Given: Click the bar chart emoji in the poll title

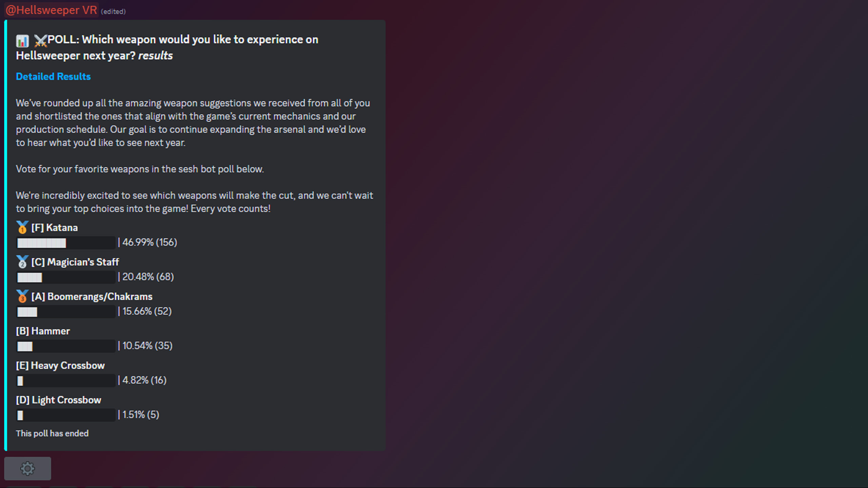Looking at the screenshot, I should (22, 41).
